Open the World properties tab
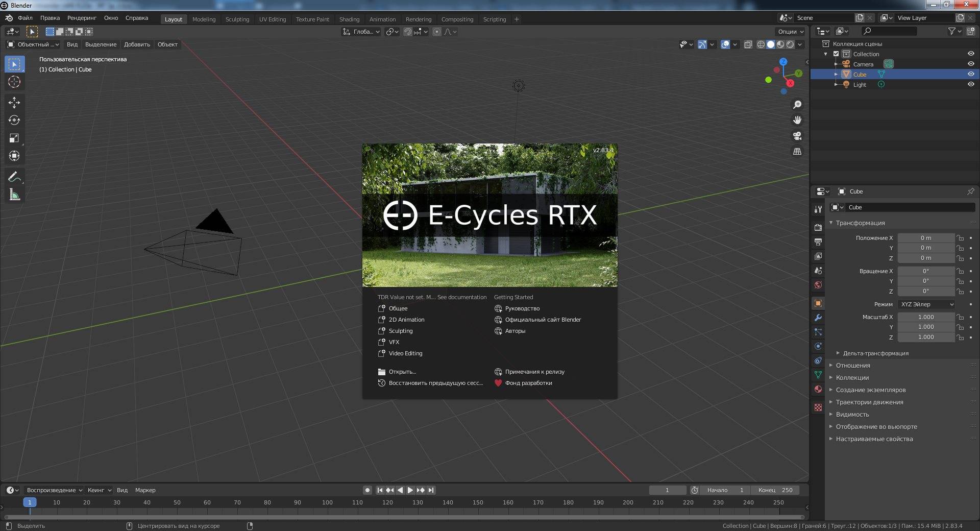This screenshot has height=531, width=980. pos(818,285)
